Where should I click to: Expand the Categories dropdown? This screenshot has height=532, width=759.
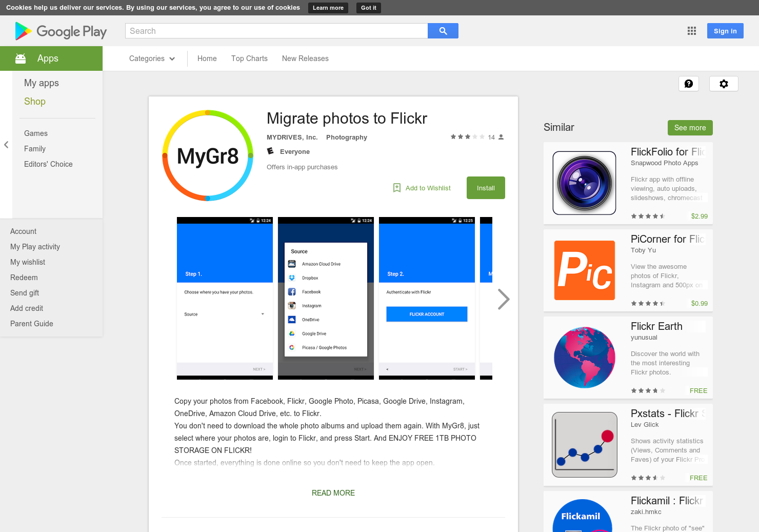[152, 58]
